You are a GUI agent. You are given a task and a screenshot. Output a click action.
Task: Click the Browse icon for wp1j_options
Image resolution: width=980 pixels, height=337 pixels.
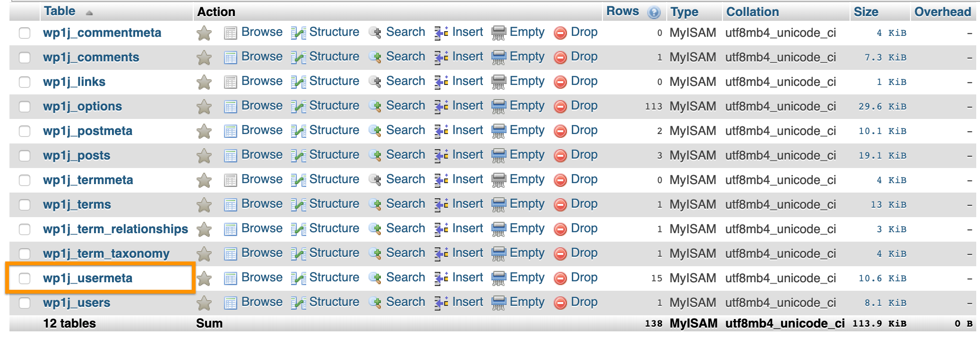pos(231,107)
